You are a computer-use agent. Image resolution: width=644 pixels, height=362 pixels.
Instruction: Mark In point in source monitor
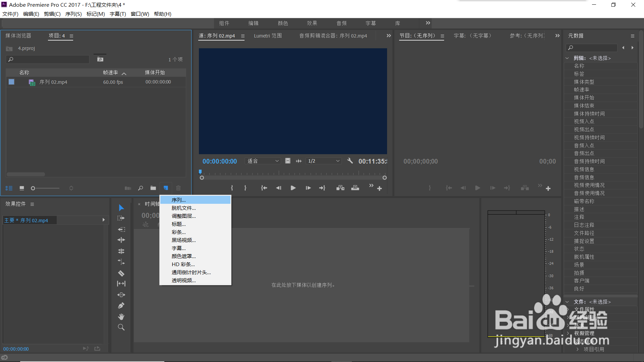(232, 188)
